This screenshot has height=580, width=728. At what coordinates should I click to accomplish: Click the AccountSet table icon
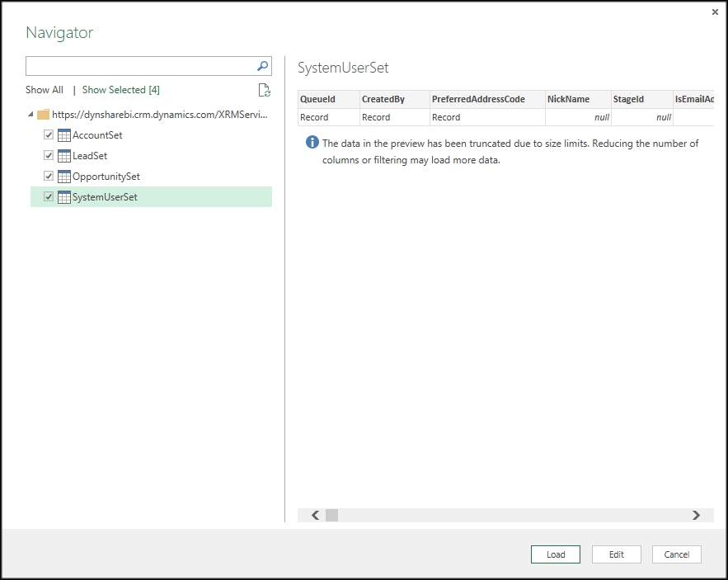pos(64,135)
